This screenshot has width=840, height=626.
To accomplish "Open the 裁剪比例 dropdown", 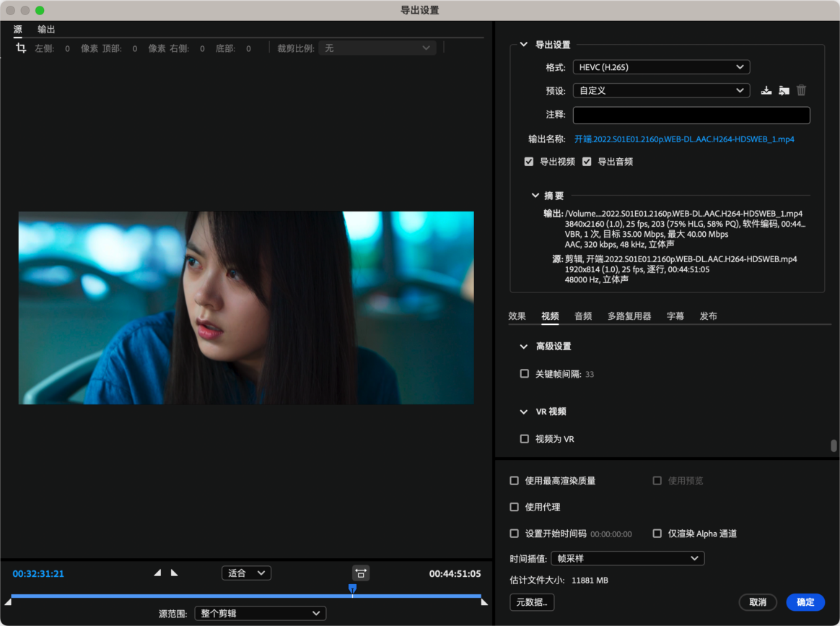I will pos(377,48).
